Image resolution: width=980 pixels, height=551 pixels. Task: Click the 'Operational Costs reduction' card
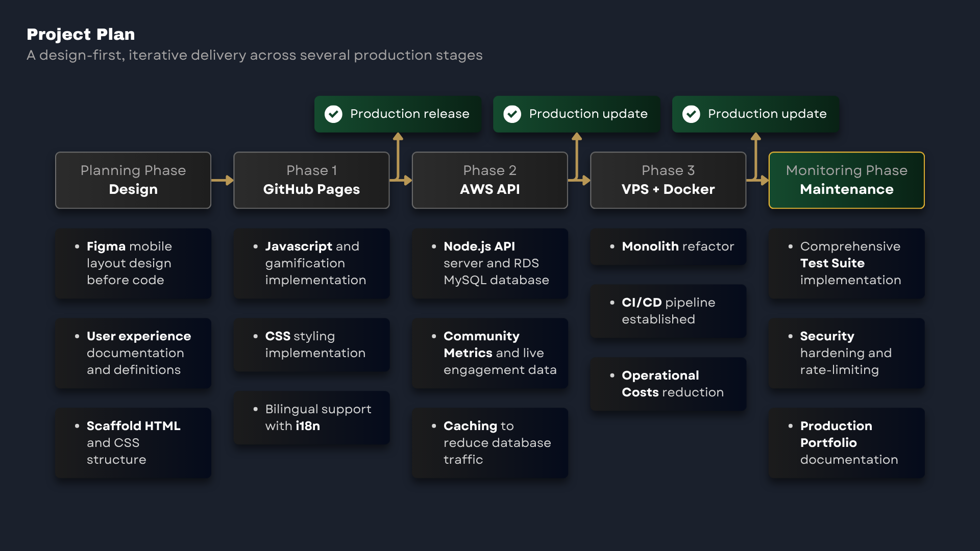[x=668, y=384]
